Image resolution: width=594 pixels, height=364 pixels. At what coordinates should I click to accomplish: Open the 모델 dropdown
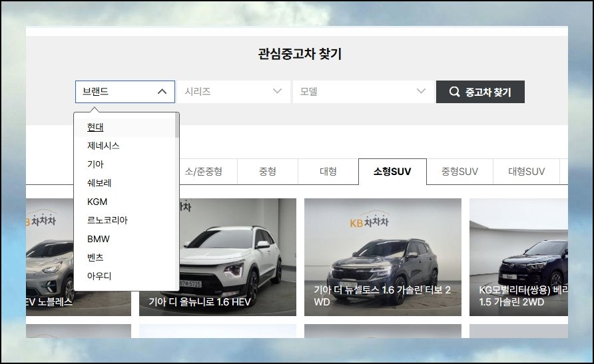[363, 92]
